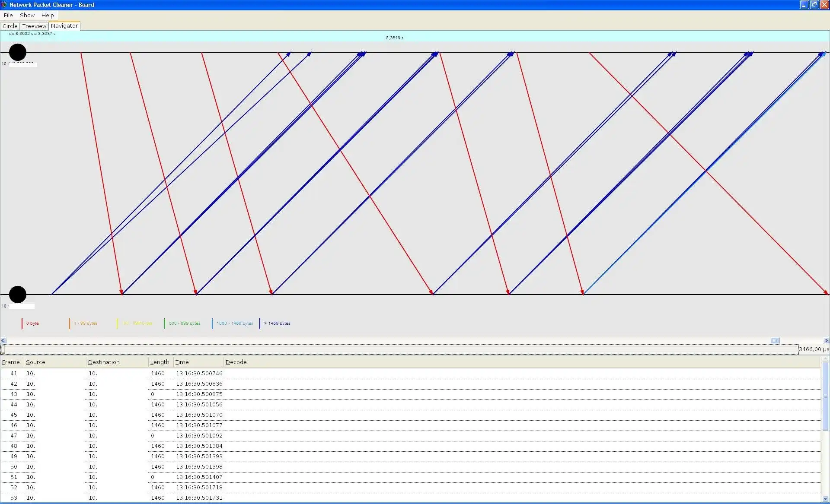Click the Network Packet Cleaner title bar icon

tap(4, 5)
